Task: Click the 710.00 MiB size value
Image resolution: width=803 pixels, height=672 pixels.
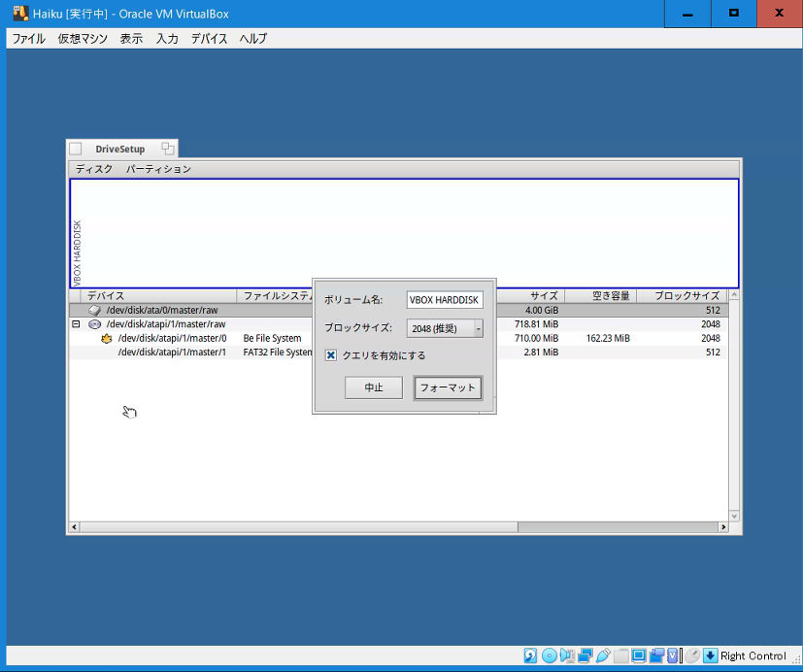Action: click(x=537, y=339)
